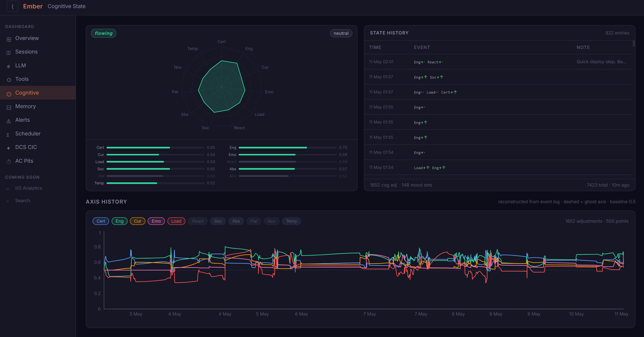The width and height of the screenshot is (644, 337).
Task: Click the Overview grid icon in sidebar
Action: point(9,40)
